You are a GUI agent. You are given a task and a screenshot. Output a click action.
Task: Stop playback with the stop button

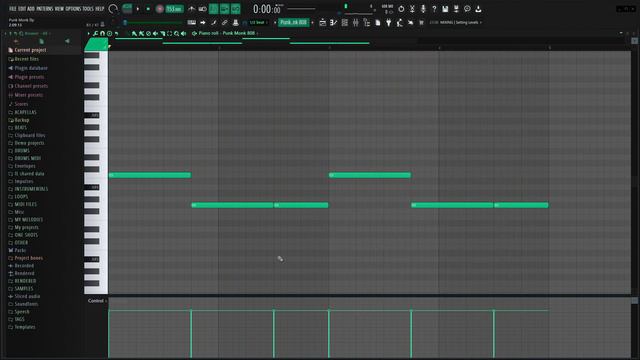[148, 9]
